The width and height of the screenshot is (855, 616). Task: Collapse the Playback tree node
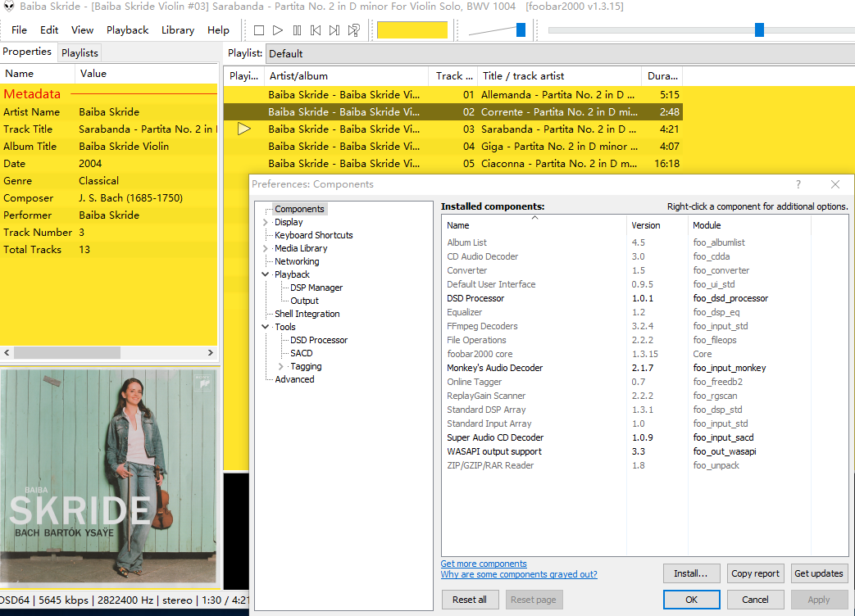[x=265, y=274]
